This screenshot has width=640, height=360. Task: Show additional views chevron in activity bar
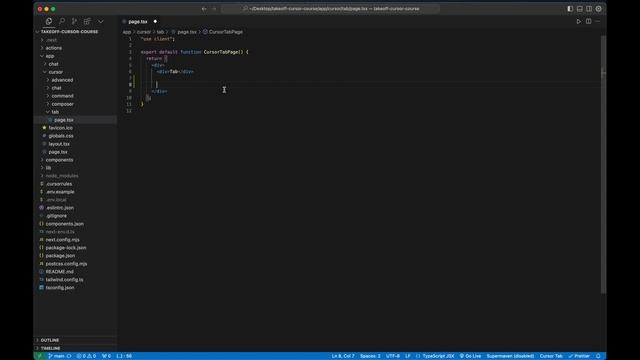[x=100, y=21]
